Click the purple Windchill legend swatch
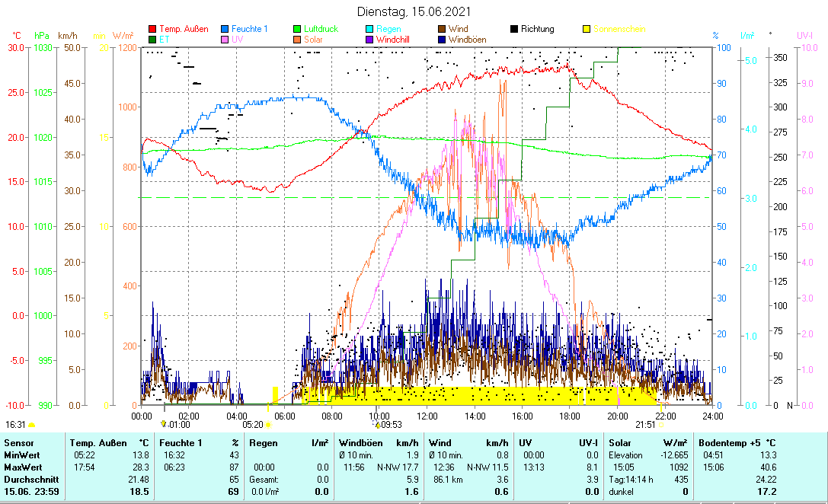828x504 pixels. 369,40
